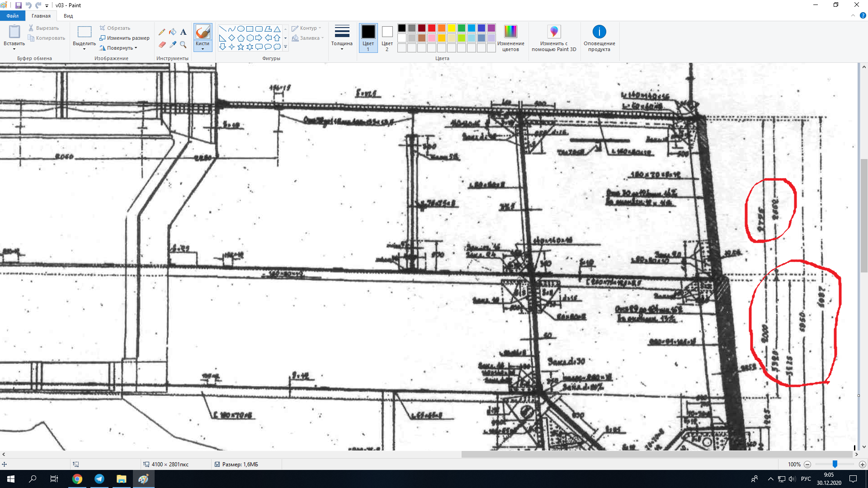Screen dimensions: 868x488
Task: Click the Edit colors rainbow icon
Action: pos(510,32)
